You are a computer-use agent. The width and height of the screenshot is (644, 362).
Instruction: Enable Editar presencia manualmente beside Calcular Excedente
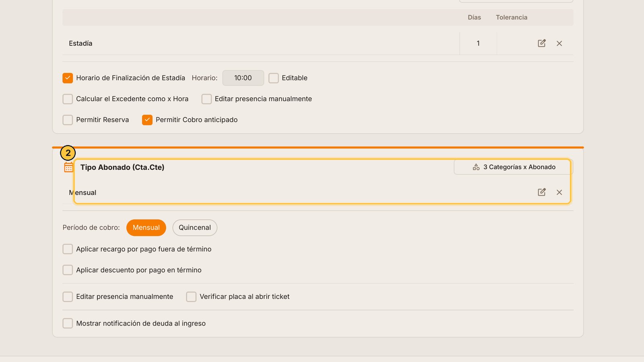click(206, 99)
